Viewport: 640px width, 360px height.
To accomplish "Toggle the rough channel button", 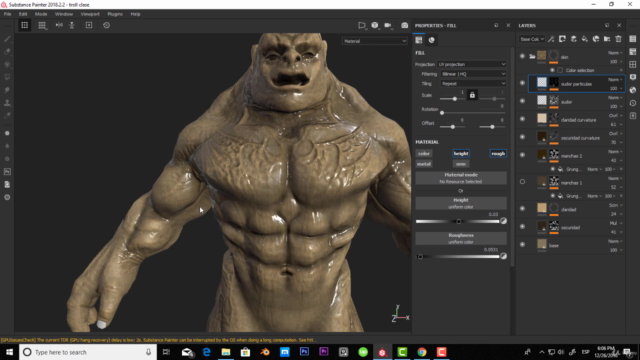I will (x=498, y=153).
